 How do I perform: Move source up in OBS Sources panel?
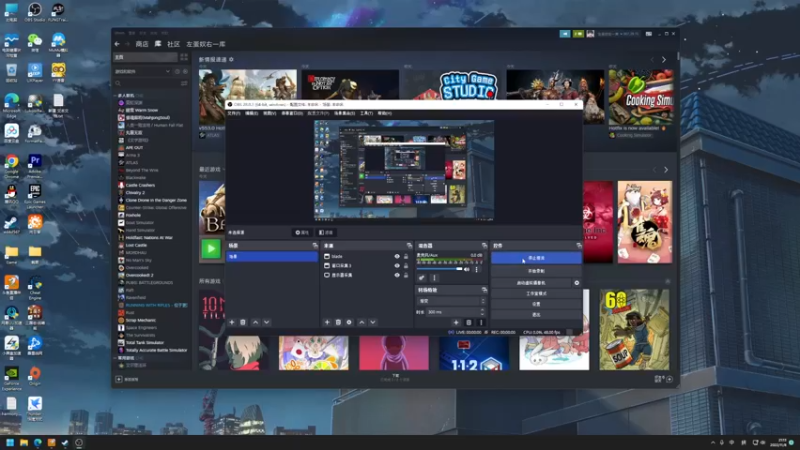[362, 322]
